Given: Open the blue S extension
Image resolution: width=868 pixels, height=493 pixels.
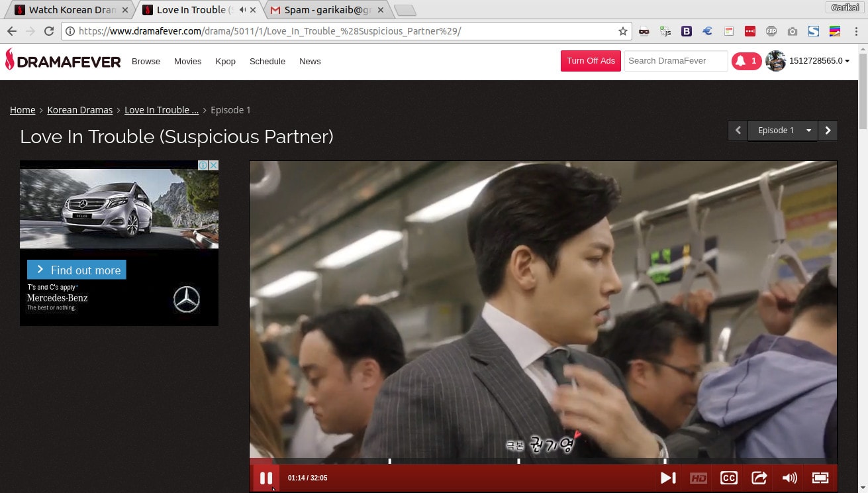Looking at the screenshot, I should click(x=813, y=31).
